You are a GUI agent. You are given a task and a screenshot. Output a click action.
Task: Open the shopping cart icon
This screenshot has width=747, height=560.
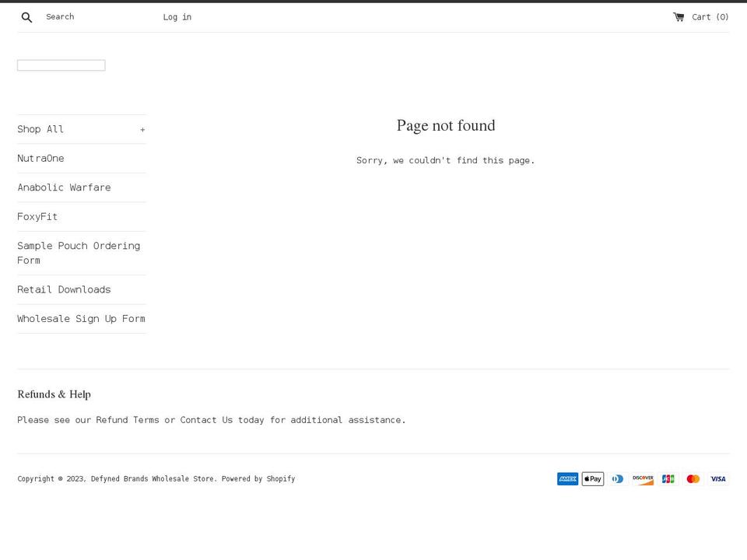(x=679, y=17)
